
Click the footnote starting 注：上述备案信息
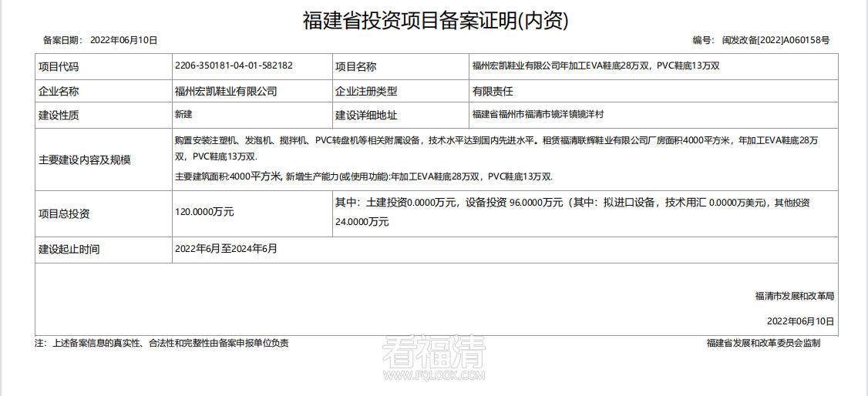pos(162,344)
